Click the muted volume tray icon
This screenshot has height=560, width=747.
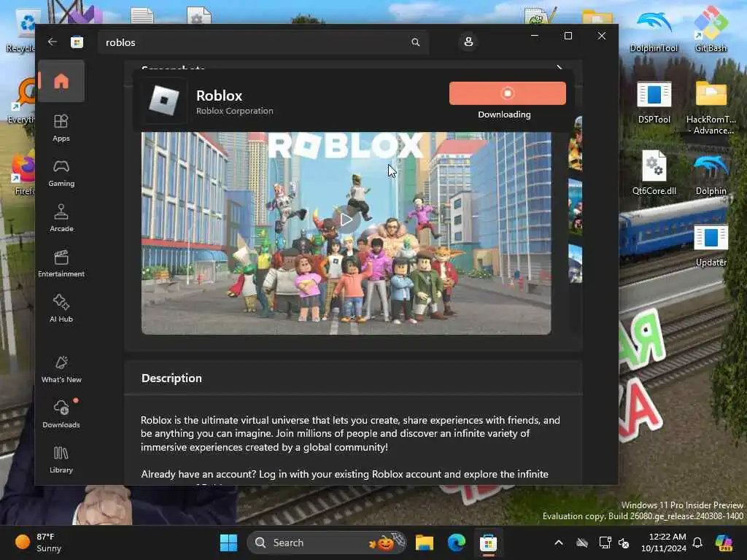(624, 542)
